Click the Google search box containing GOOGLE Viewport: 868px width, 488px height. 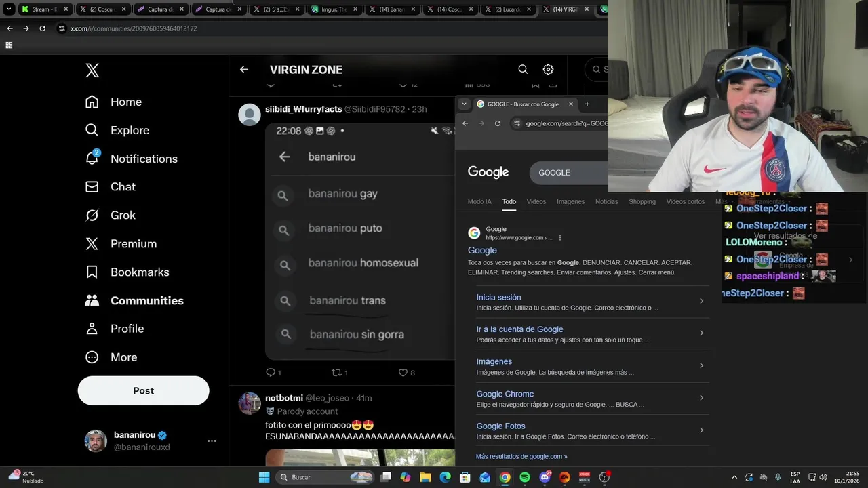568,172
